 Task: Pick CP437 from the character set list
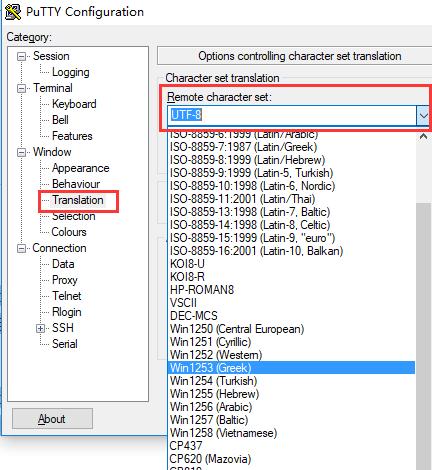186,446
